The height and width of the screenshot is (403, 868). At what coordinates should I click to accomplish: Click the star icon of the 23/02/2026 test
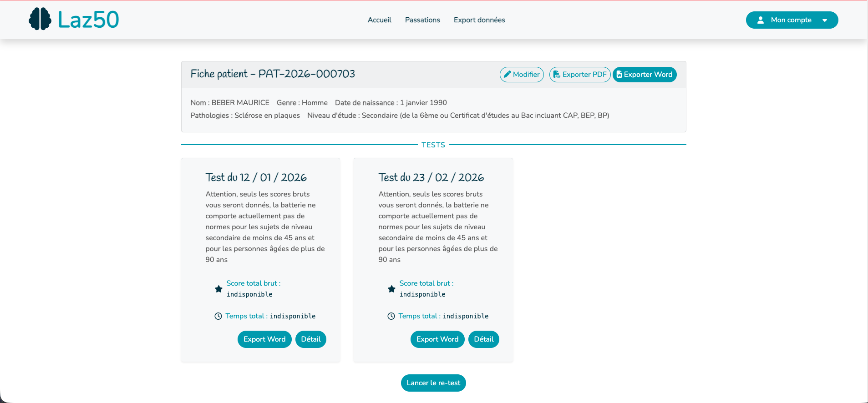(391, 289)
